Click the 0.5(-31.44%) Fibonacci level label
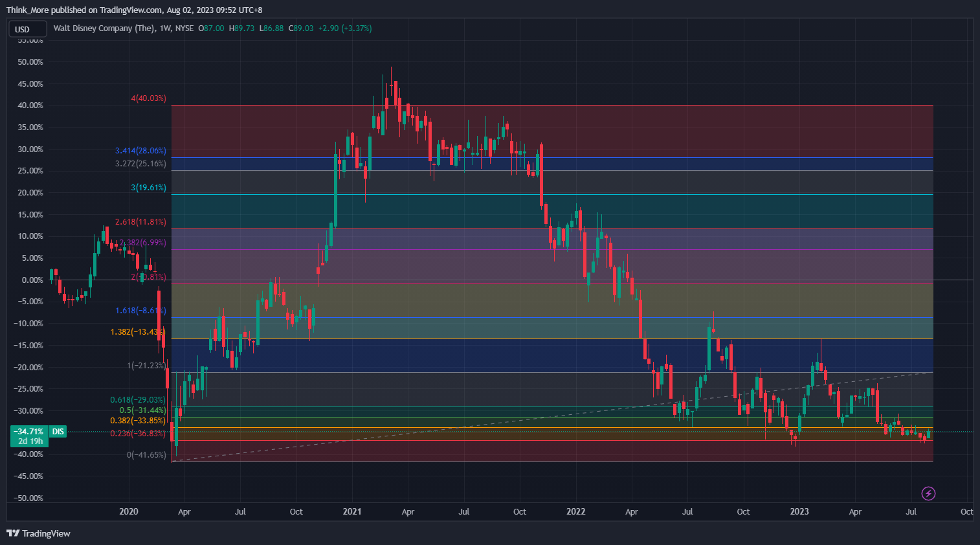 pos(143,410)
